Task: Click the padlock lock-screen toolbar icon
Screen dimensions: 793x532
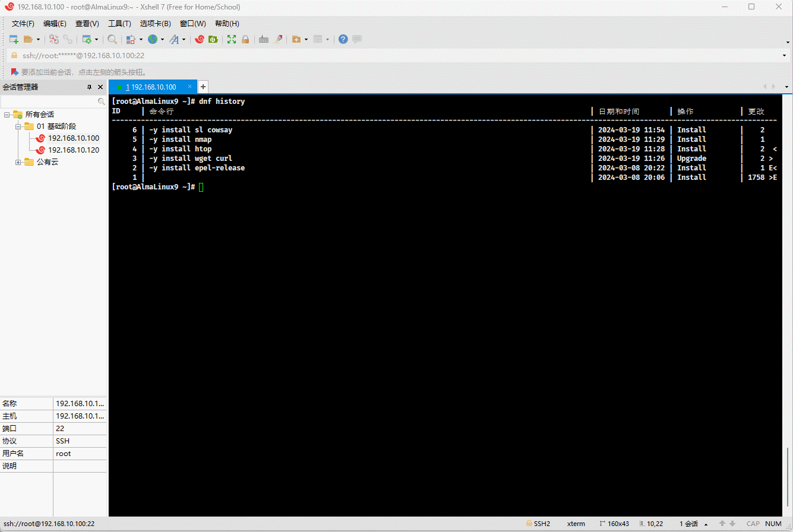Action: click(245, 39)
